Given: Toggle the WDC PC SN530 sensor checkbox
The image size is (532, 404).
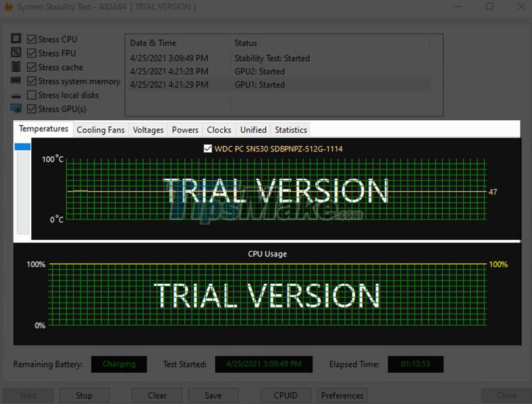Looking at the screenshot, I should (208, 149).
